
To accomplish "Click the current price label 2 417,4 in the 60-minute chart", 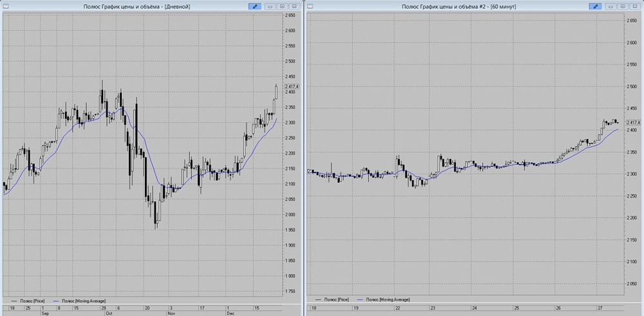I will click(634, 123).
